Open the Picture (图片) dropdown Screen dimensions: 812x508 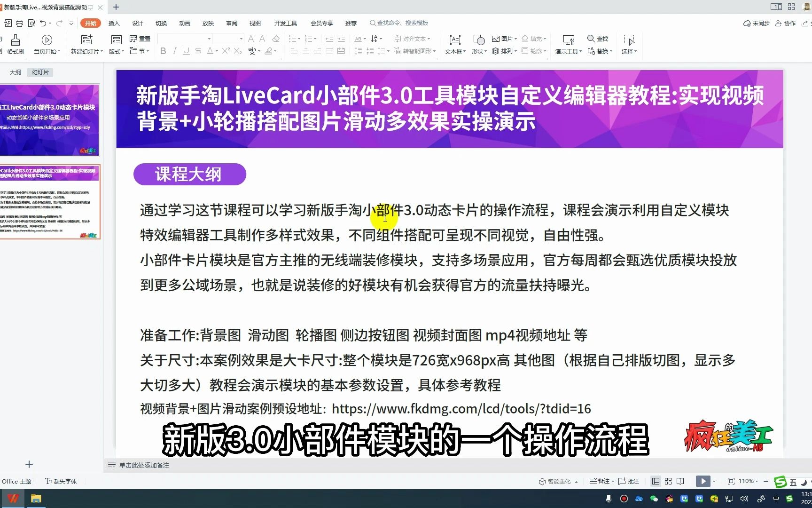[504, 39]
